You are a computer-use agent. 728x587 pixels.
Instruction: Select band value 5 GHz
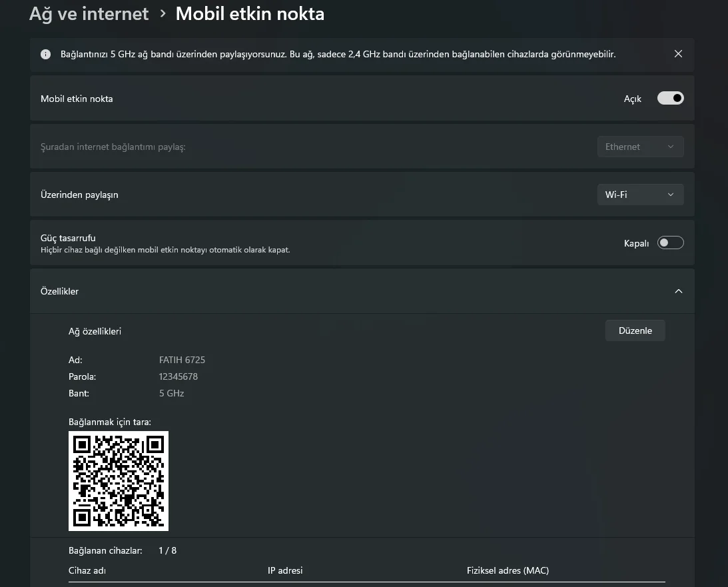tap(171, 393)
